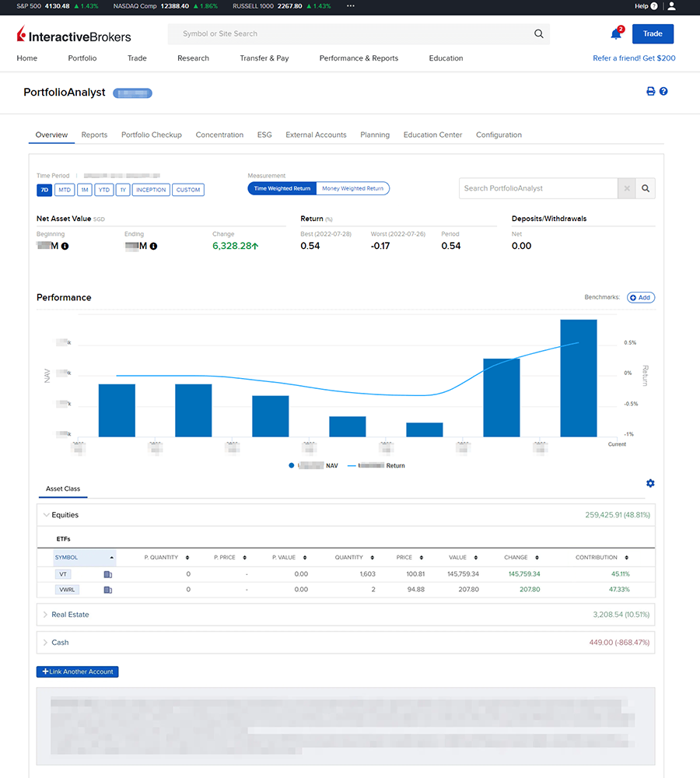Click the PortfolioAnalyst search magnifier button
This screenshot has width=700, height=778.
(x=646, y=188)
